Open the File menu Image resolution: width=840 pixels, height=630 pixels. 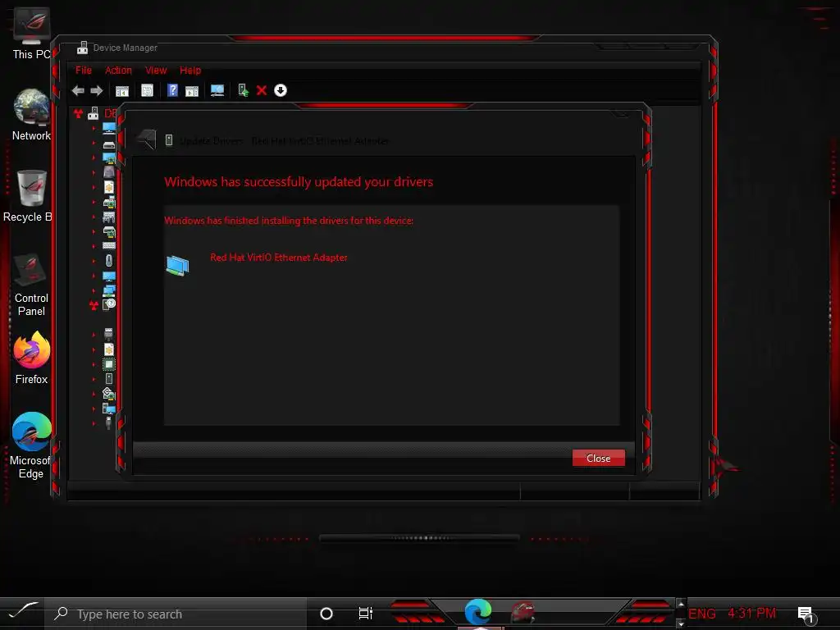point(84,71)
